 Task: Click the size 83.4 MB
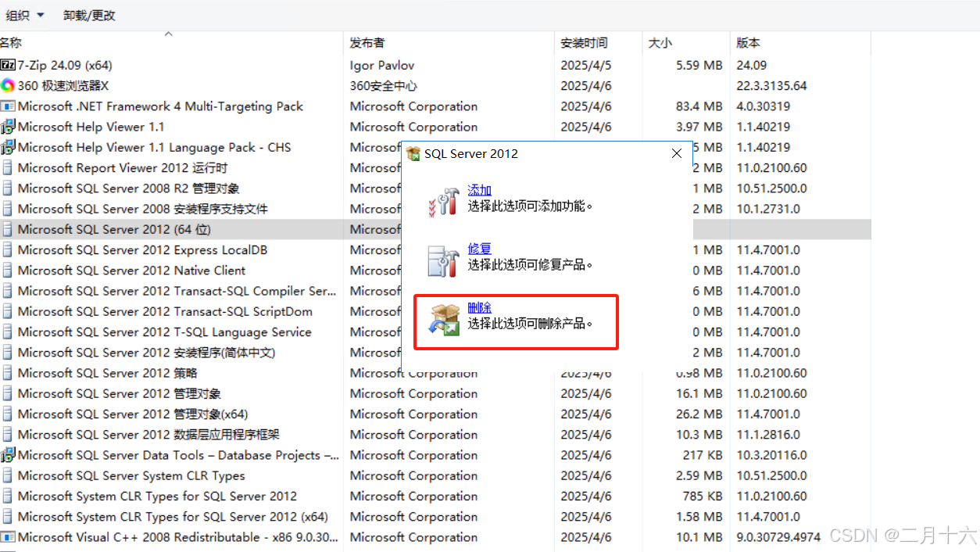(699, 106)
